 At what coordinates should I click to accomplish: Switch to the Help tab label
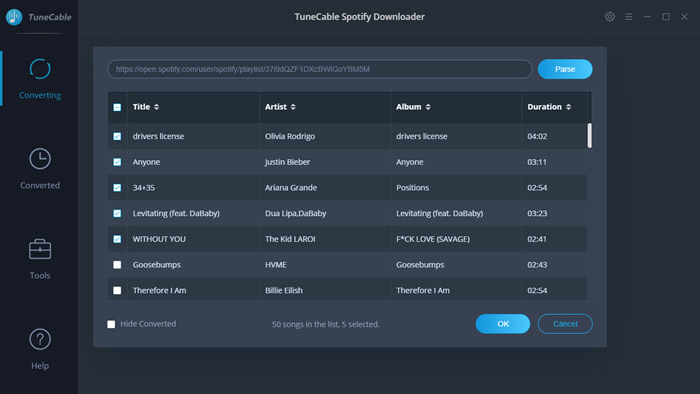click(x=40, y=365)
